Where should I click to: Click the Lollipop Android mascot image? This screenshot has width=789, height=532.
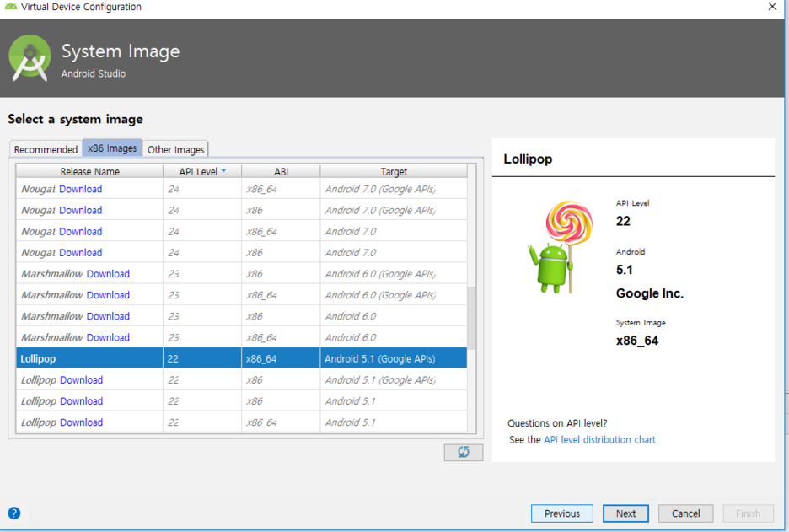561,247
